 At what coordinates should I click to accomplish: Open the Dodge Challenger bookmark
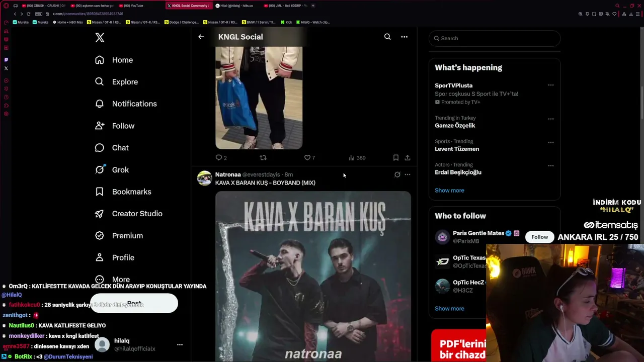coord(181,22)
